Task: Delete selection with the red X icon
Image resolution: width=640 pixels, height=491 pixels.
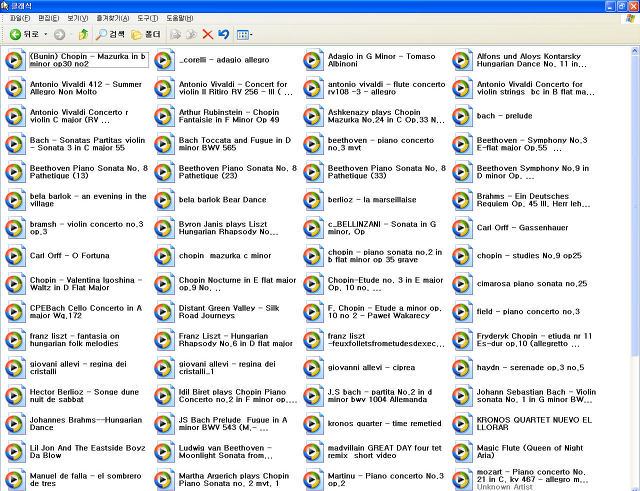Action: coord(207,34)
